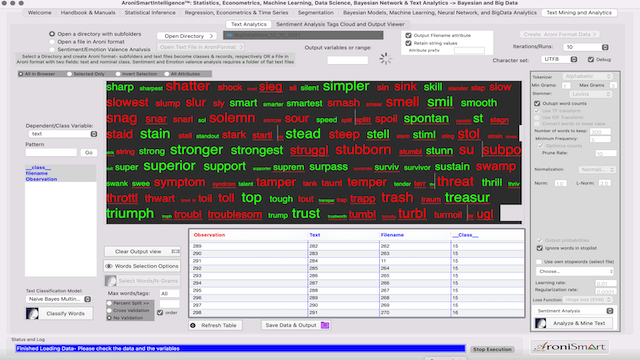Click the Save Data & Output button

296,325
